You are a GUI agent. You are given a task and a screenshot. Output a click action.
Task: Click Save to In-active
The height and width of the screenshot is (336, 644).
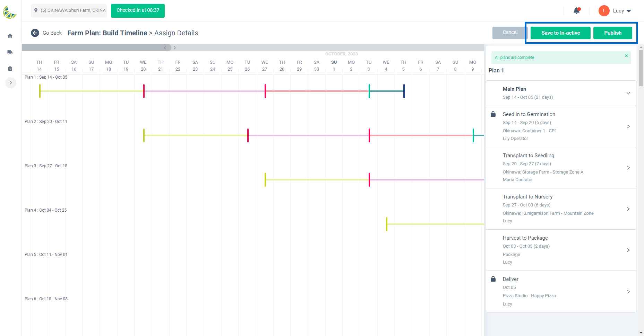point(560,33)
